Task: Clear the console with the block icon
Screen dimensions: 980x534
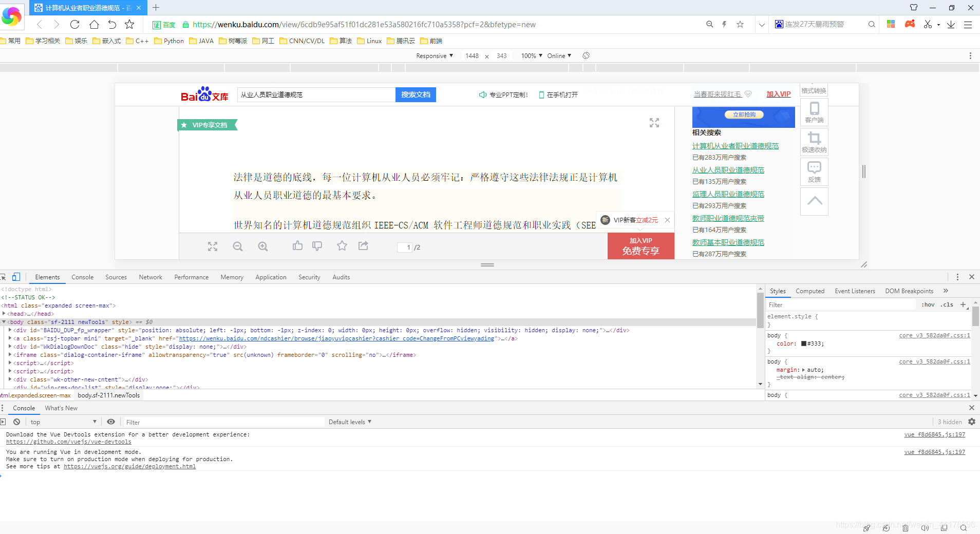Action: tap(16, 422)
